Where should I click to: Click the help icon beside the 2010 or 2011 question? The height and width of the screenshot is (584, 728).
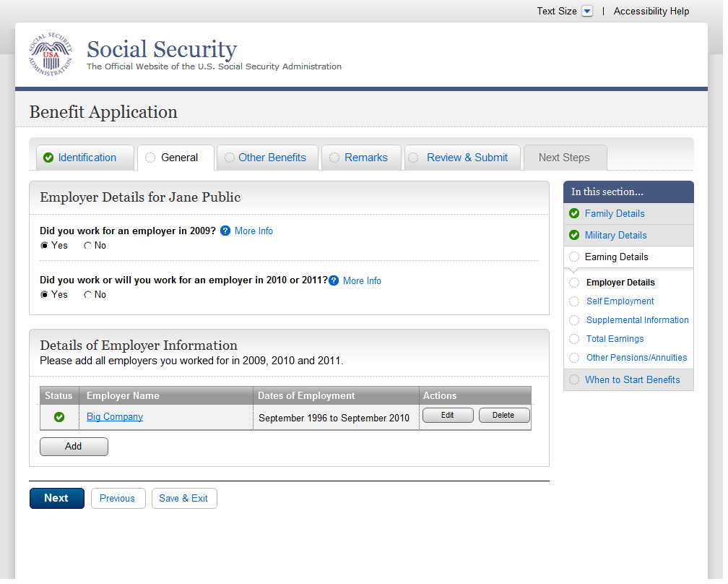pyautogui.click(x=334, y=280)
